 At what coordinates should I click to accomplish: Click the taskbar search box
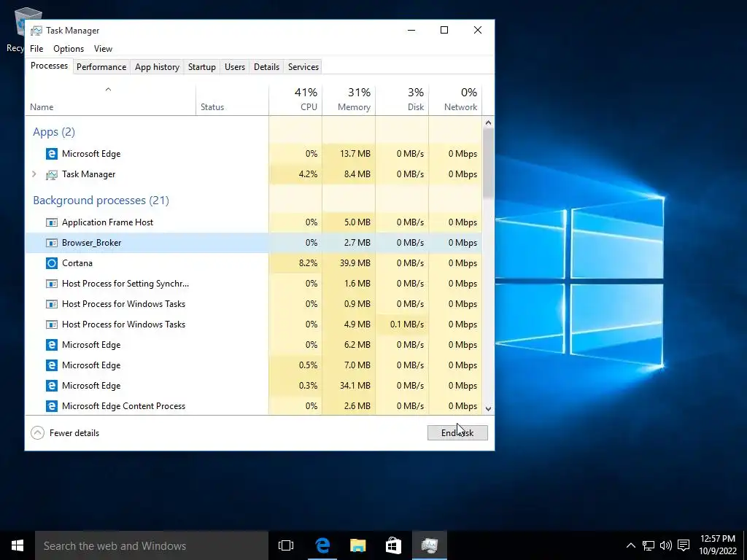152,545
